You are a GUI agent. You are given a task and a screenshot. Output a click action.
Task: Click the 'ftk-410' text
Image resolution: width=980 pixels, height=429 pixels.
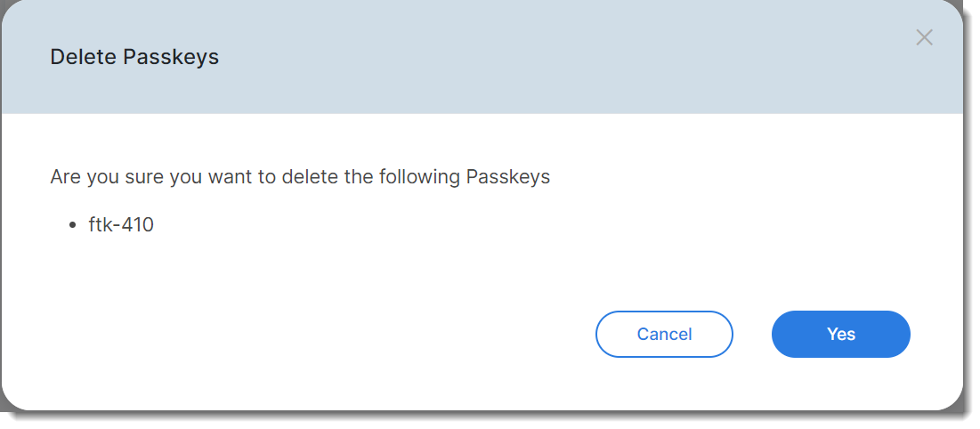[121, 225]
